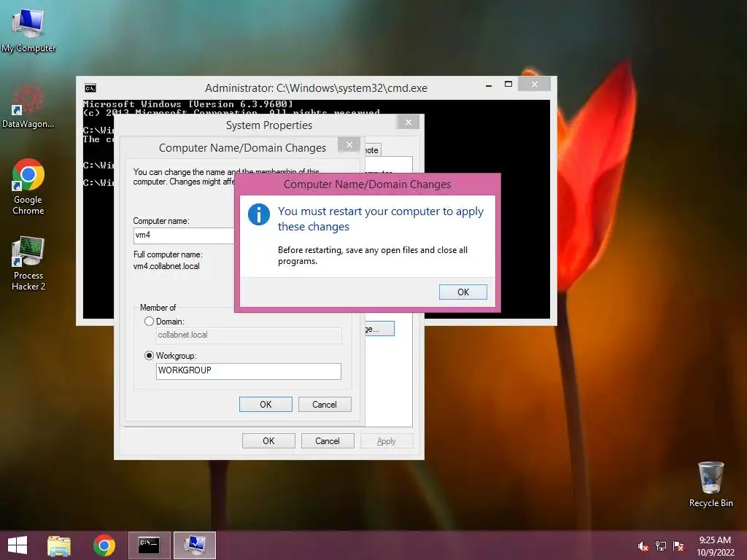Image resolution: width=747 pixels, height=560 pixels.
Task: Open the Process Hacker 2 desktop shortcut
Action: coord(28,262)
